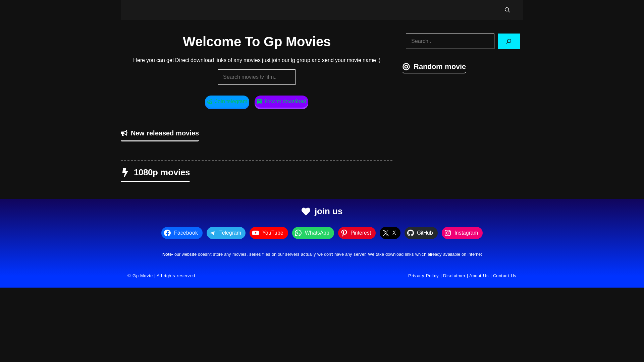Open the Pinterest social link
Image resolution: width=644 pixels, height=362 pixels.
tap(357, 233)
